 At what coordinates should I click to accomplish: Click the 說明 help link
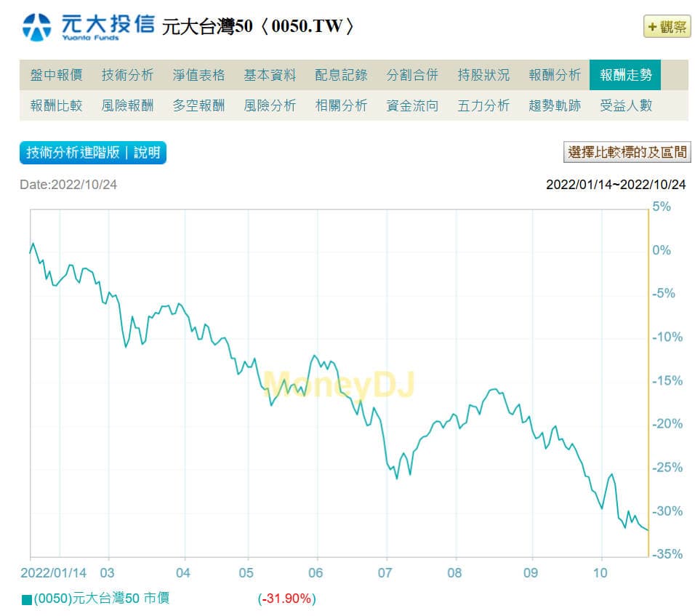click(x=147, y=153)
